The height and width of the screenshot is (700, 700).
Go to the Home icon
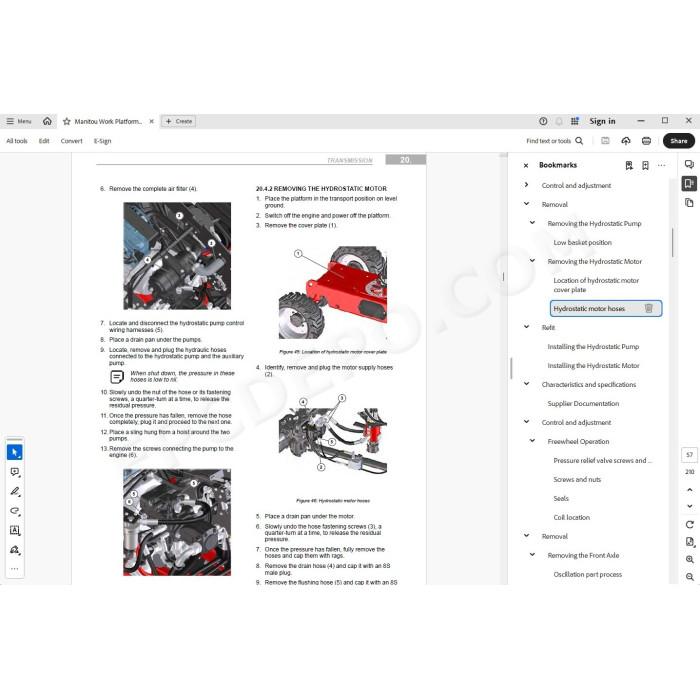[47, 121]
